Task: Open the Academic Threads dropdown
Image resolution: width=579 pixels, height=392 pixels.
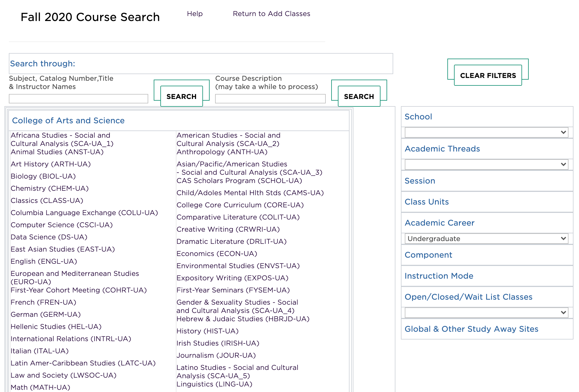Action: click(486, 164)
